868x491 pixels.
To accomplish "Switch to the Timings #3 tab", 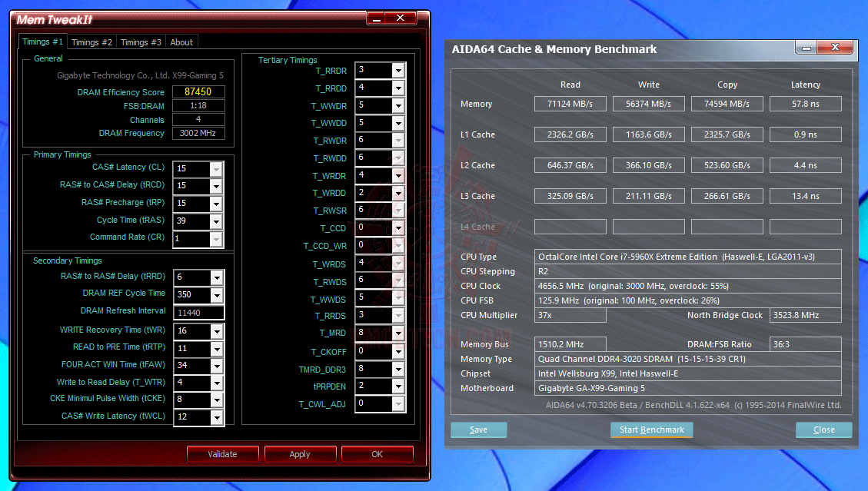I will tap(141, 42).
